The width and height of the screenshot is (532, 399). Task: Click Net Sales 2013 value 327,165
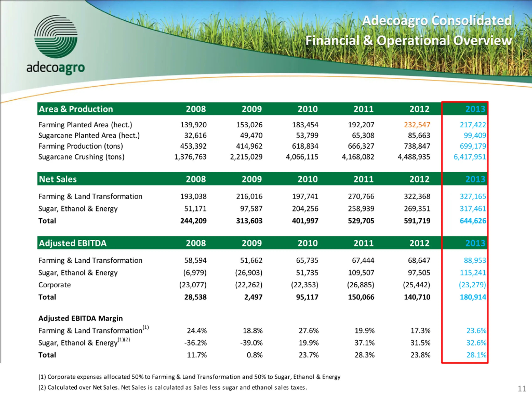click(x=473, y=197)
